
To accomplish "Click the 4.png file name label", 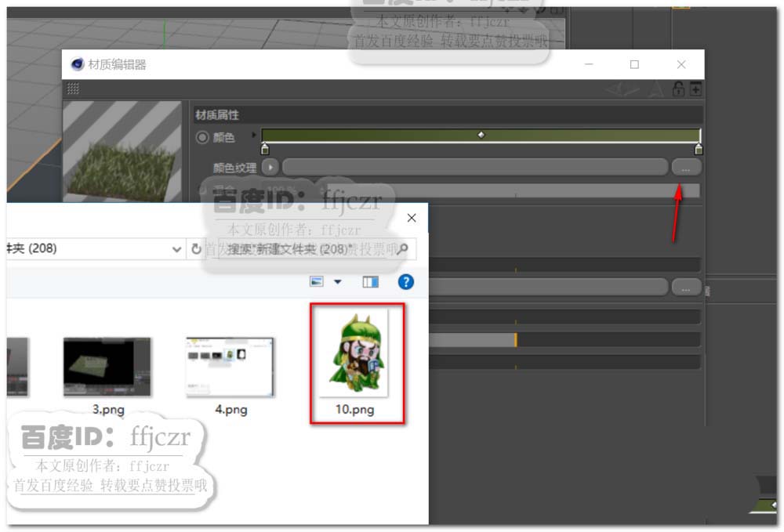I will [231, 410].
